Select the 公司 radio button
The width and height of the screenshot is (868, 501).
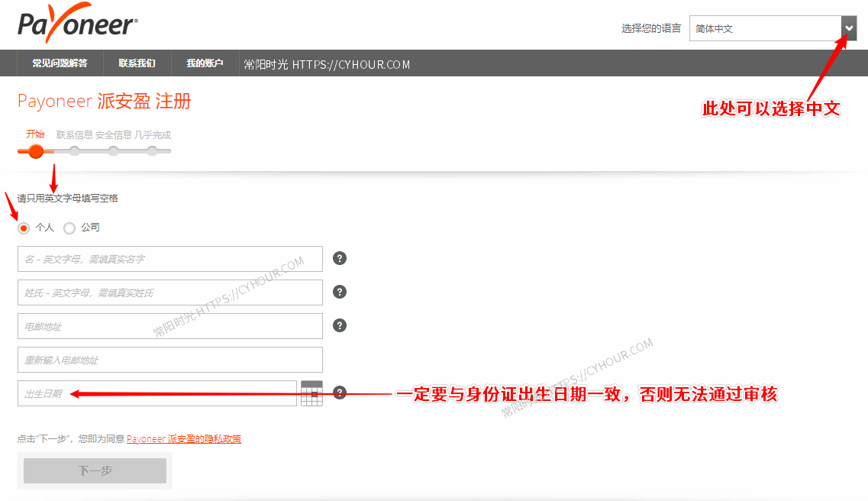click(x=69, y=228)
